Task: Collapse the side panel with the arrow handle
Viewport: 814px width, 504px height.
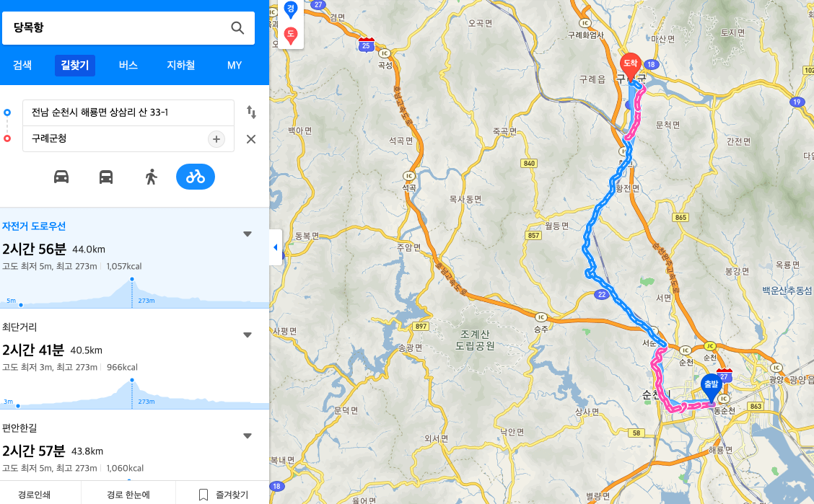Action: [x=276, y=247]
